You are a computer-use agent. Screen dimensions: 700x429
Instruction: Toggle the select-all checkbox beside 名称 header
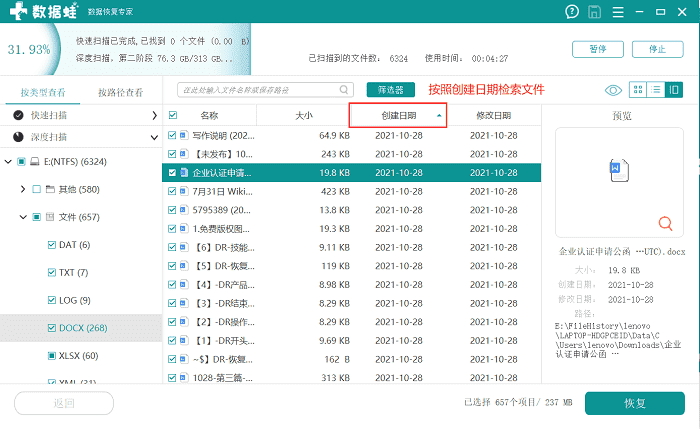coord(173,116)
